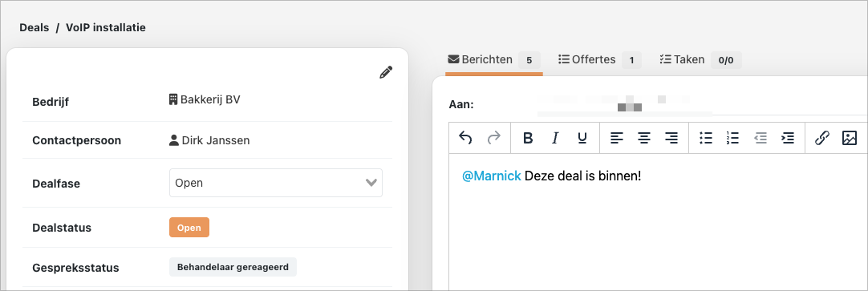868x291 pixels.
Task: Click the @Marnick mention
Action: click(492, 176)
